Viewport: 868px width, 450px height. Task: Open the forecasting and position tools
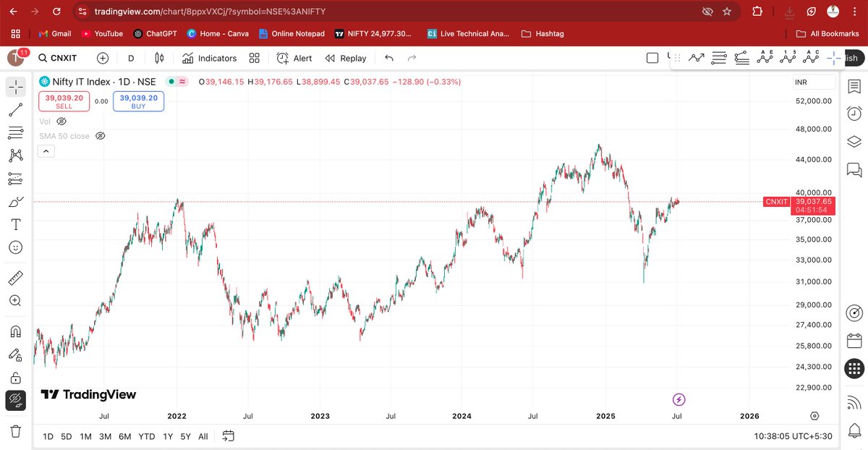tap(16, 179)
